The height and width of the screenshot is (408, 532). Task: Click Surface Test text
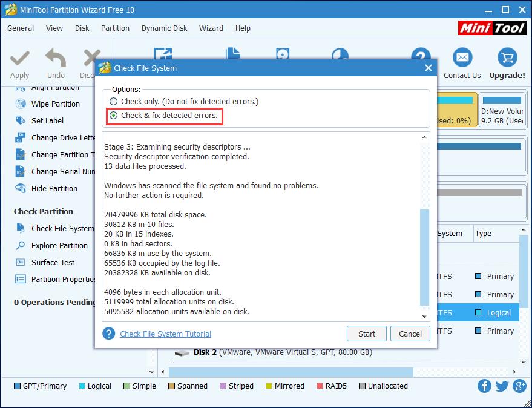pos(53,262)
